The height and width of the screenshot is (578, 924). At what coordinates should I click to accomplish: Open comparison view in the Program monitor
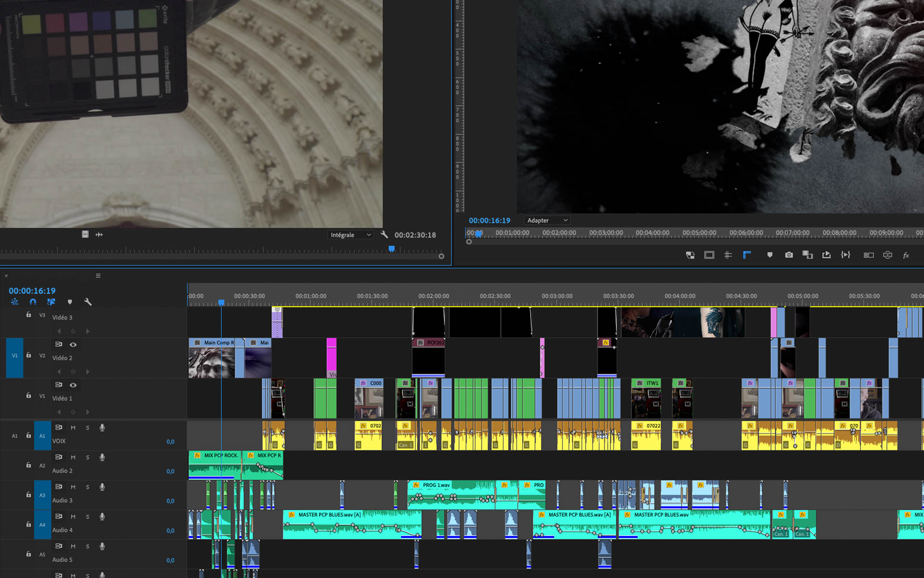(808, 255)
